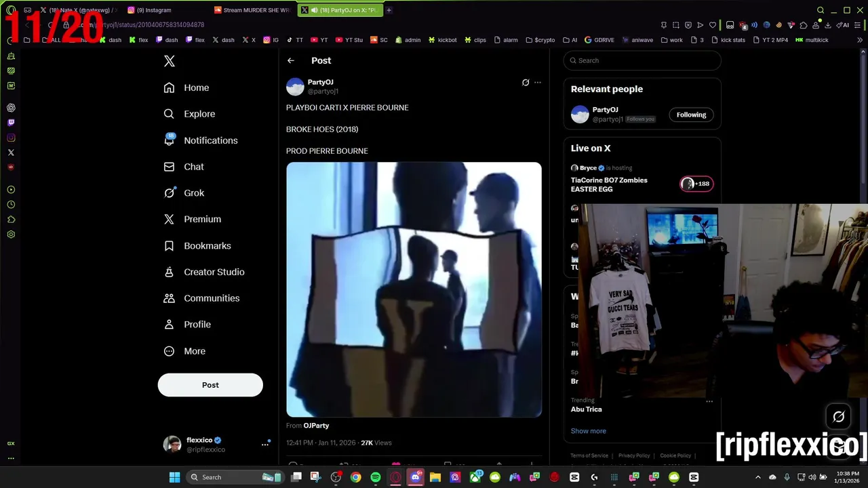Image resolution: width=868 pixels, height=488 pixels.
Task: Click the Grok icon on the post
Action: point(525,83)
